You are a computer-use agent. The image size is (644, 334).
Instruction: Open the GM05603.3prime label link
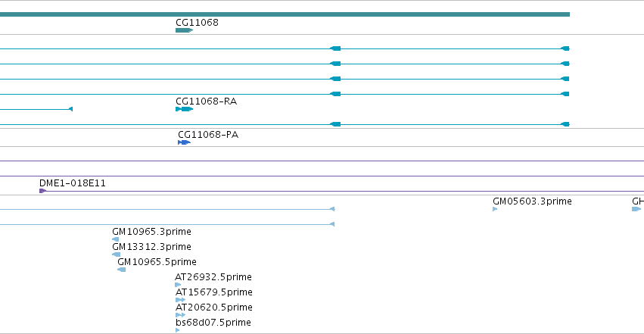click(532, 201)
